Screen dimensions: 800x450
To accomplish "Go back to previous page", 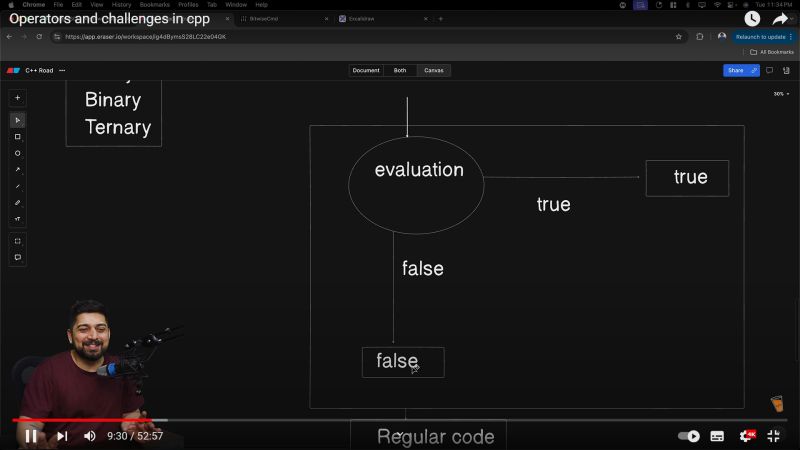I will (9, 37).
